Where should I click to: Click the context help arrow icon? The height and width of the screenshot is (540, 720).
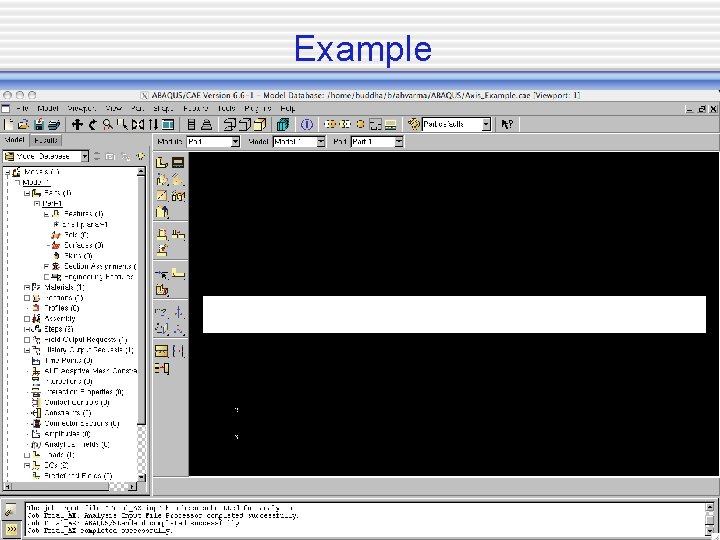tap(506, 124)
